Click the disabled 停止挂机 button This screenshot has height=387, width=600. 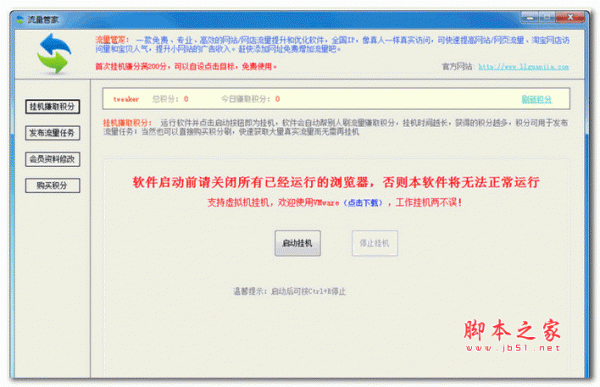point(375,243)
